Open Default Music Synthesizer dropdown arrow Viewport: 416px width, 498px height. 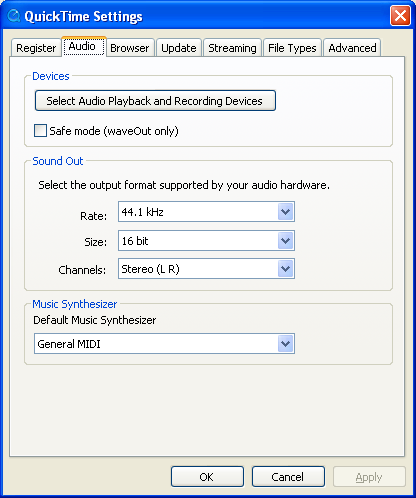286,344
